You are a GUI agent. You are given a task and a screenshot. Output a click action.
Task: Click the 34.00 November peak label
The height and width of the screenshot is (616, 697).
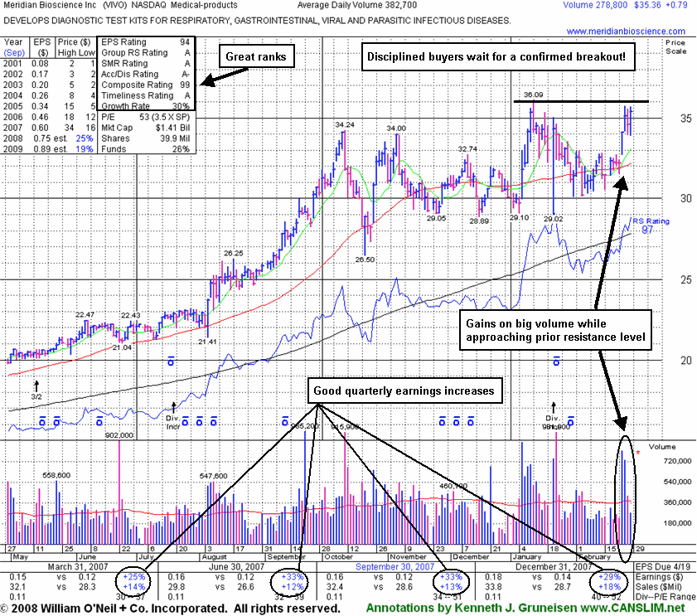(396, 129)
